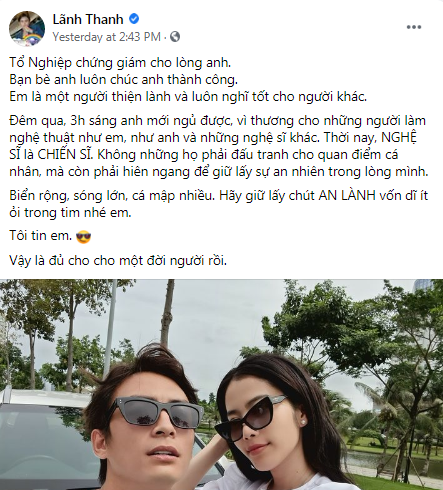Image resolution: width=443 pixels, height=490 pixels.
Task: Click the man's rectangular sunglasses in the photo
Action: pos(155,413)
